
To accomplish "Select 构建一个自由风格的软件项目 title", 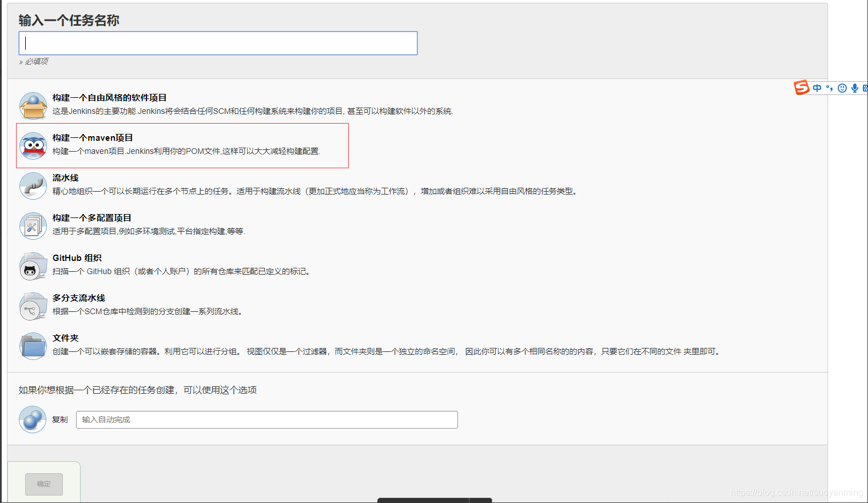I will click(110, 98).
